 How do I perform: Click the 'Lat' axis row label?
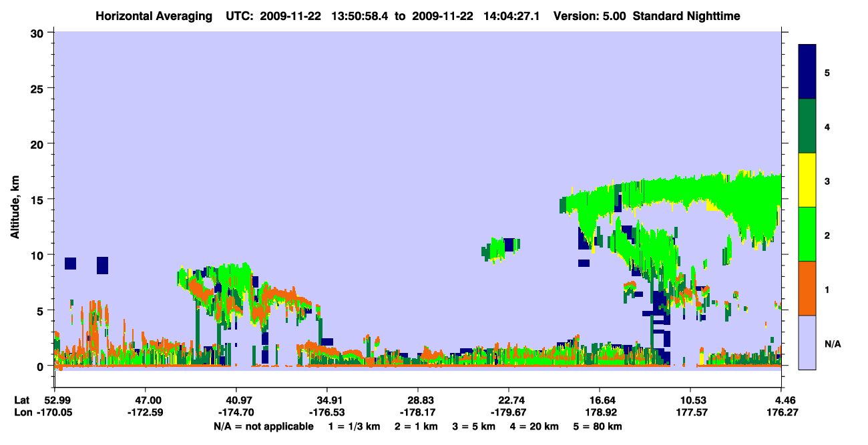pyautogui.click(x=21, y=400)
